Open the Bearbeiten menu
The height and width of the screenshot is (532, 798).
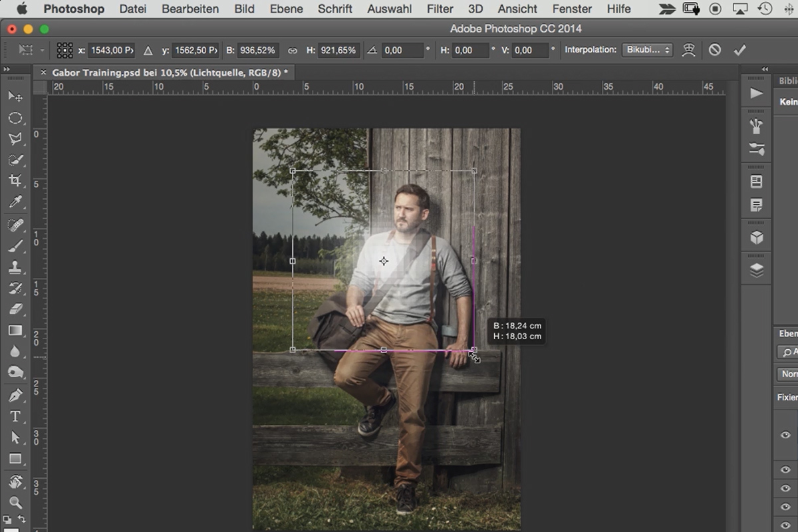(x=190, y=9)
